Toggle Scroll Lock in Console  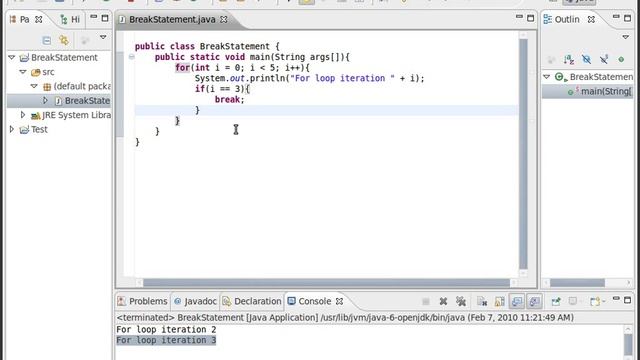tap(500, 302)
